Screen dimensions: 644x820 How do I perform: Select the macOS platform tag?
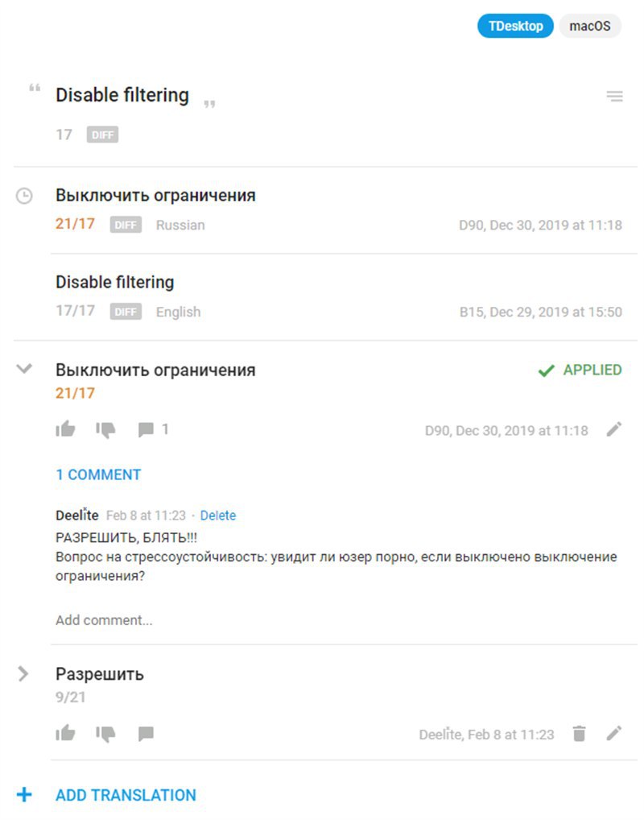590,26
